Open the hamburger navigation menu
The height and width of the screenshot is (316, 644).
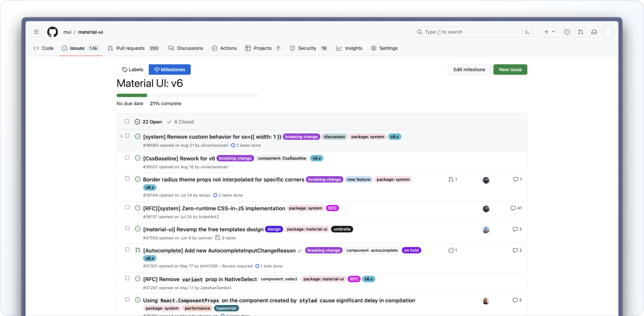[x=36, y=32]
